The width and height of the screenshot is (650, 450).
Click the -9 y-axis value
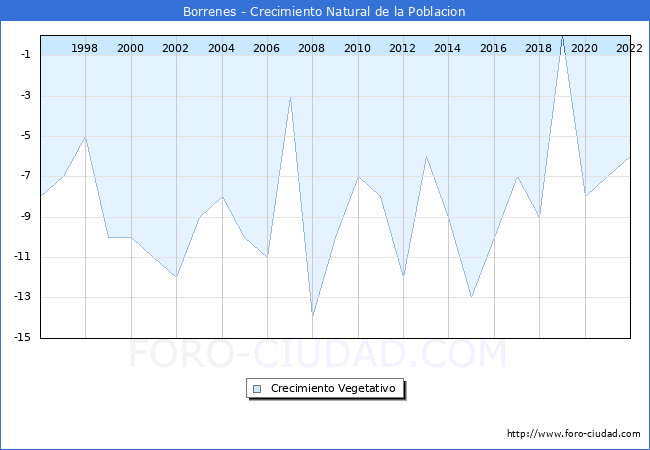click(x=25, y=216)
